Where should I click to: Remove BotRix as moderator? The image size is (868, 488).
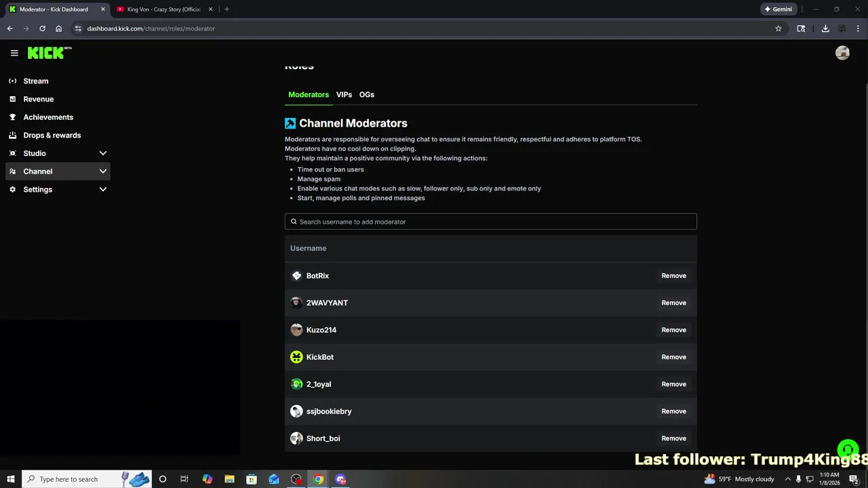click(674, 276)
